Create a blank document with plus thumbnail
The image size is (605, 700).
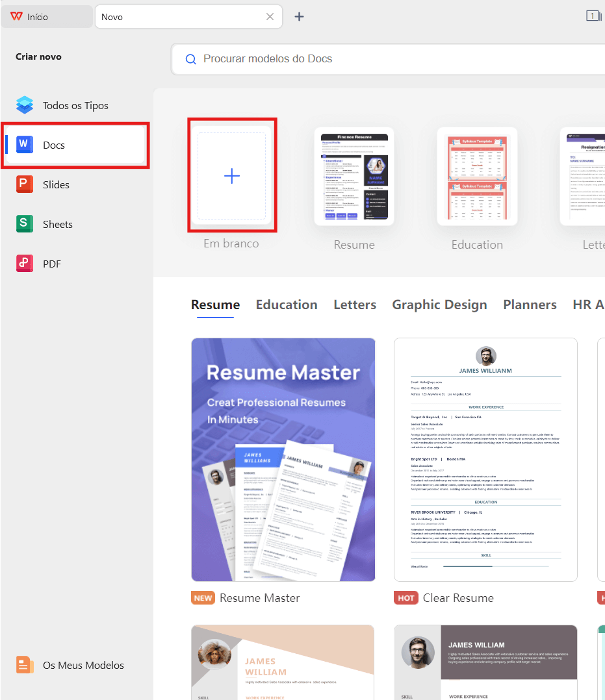pos(232,176)
